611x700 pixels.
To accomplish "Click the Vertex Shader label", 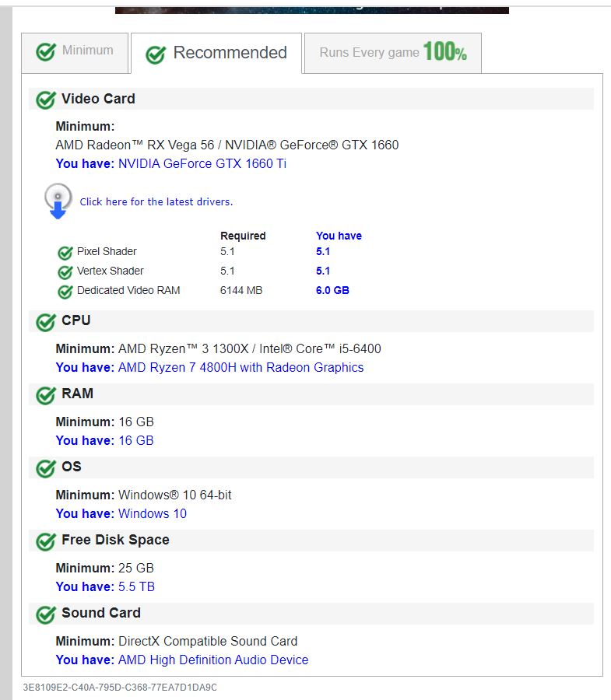I will tap(111, 271).
